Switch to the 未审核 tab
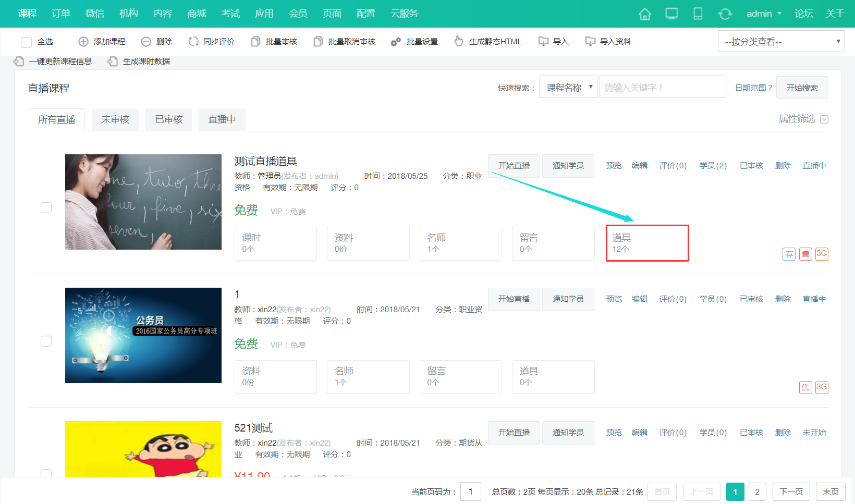This screenshot has height=504, width=855. point(115,119)
